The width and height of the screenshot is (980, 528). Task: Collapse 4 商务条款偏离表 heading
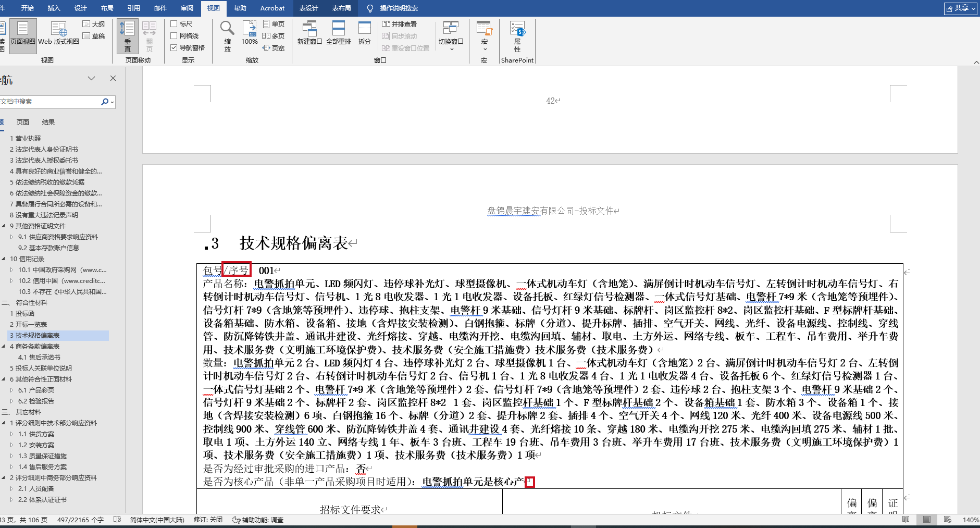[x=4, y=347]
